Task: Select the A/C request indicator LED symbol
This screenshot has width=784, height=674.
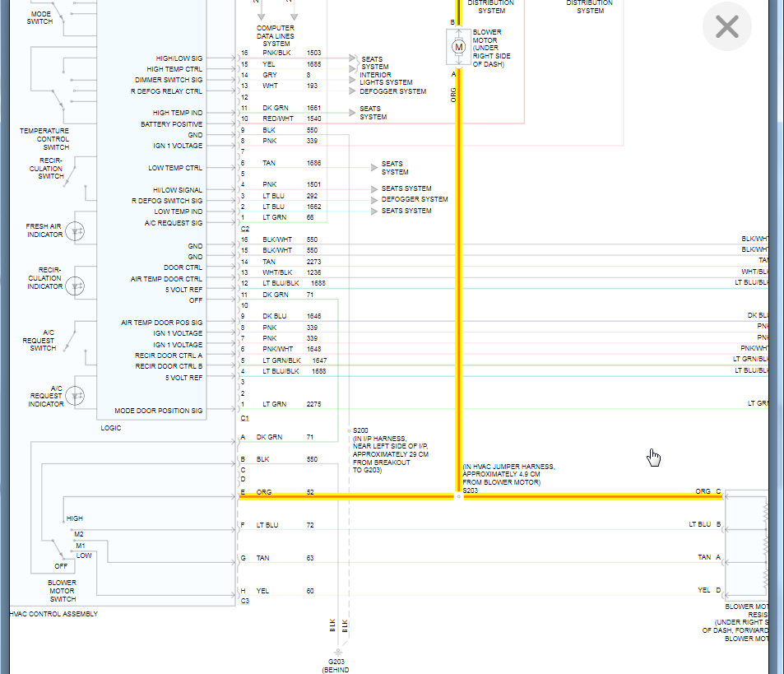Action: click(x=75, y=396)
